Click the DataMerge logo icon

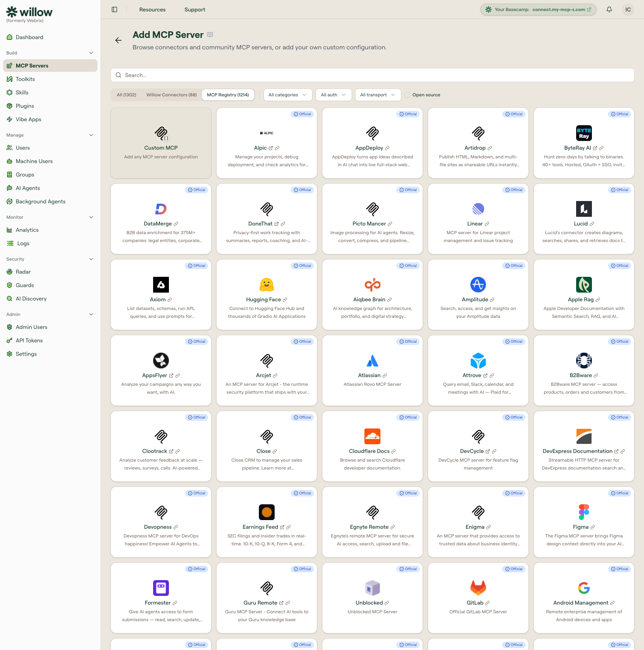tap(161, 209)
